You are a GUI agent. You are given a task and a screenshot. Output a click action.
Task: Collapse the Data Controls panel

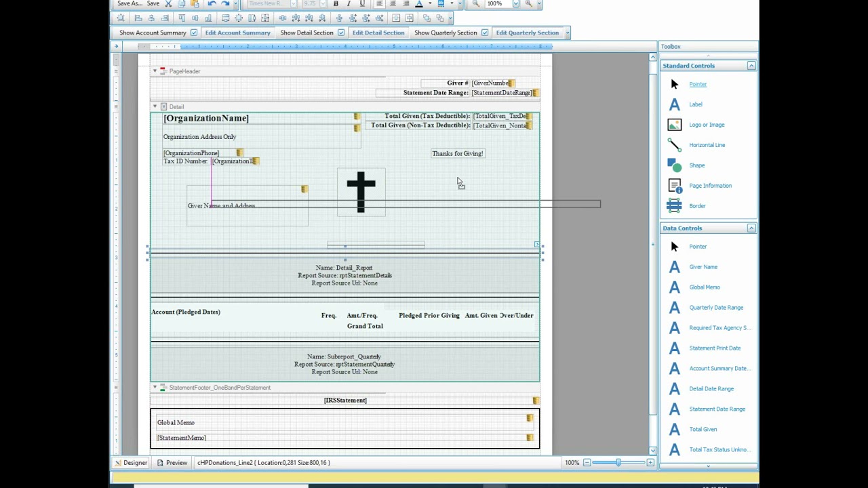click(751, 228)
